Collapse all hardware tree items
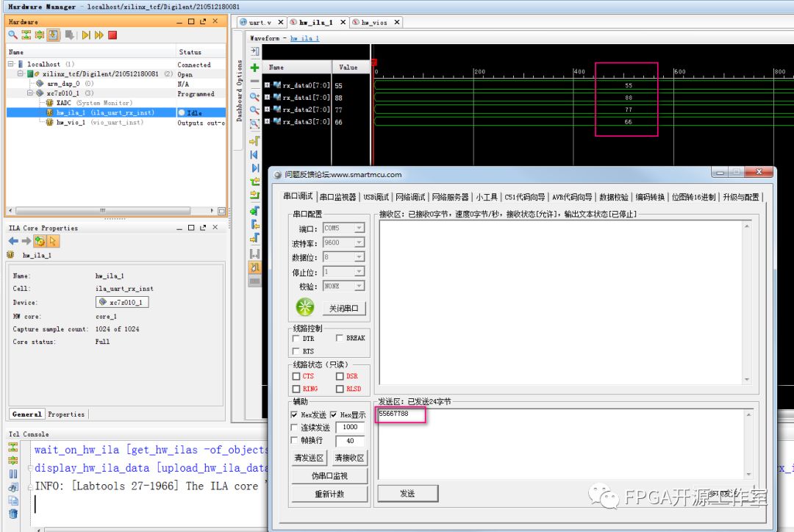Image resolution: width=794 pixels, height=532 pixels. coord(26,35)
